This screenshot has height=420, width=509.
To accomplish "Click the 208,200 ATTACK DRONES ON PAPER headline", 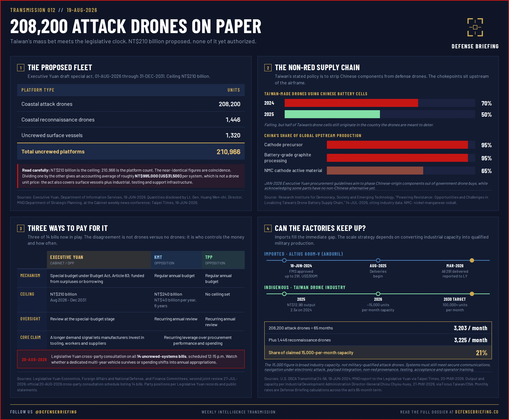I will click(136, 26).
